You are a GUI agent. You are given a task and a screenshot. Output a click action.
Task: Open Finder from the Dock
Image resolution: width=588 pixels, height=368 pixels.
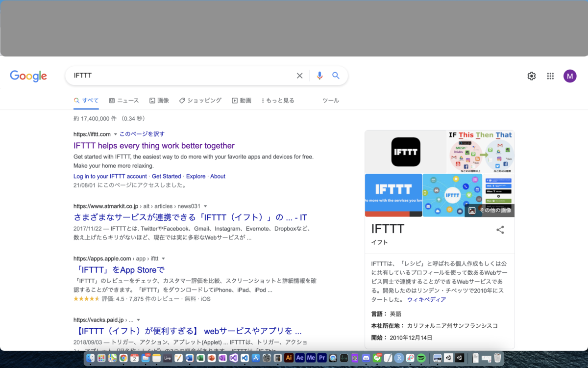click(90, 358)
